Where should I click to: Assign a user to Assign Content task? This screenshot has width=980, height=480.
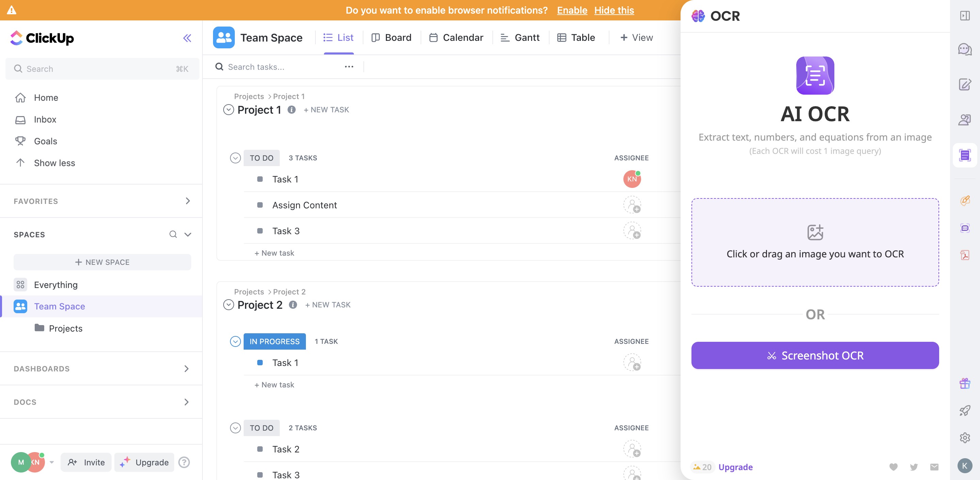(x=632, y=205)
